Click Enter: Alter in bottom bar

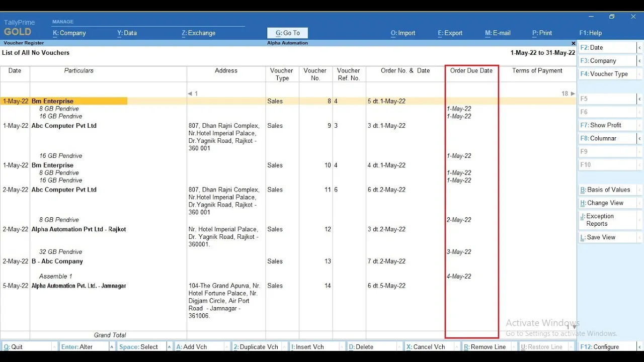[84, 347]
